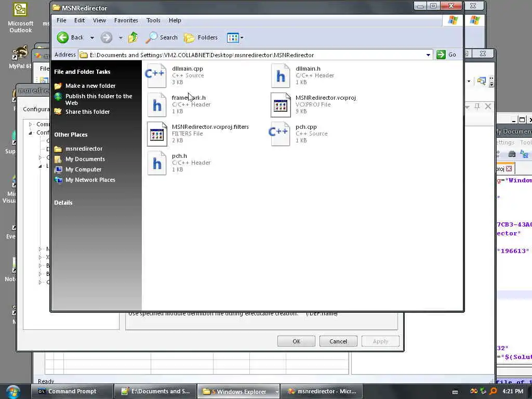Open the Views dropdown arrow
The image size is (532, 399).
242,37
